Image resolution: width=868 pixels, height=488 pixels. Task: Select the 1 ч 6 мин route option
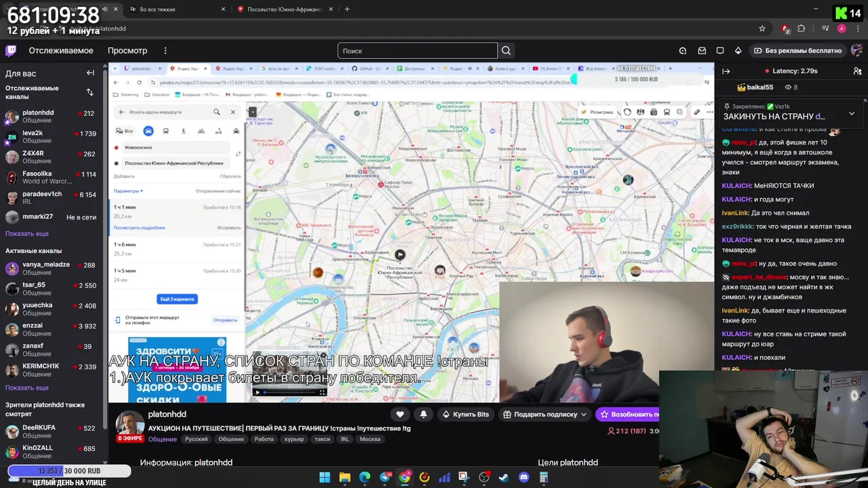[177, 249]
